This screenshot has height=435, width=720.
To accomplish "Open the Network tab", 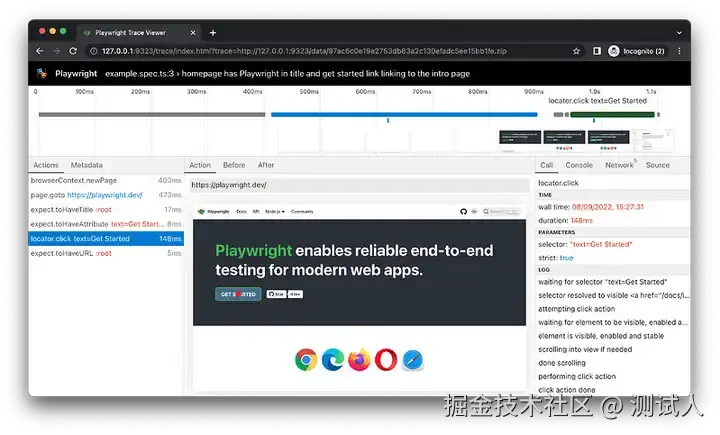I will 619,165.
